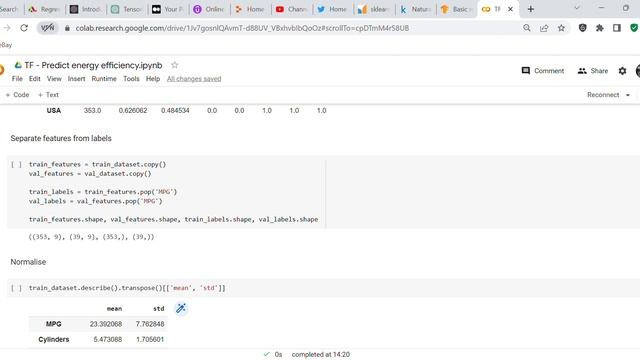Switch to the sklearn tab
The width and height of the screenshot is (640, 360).
pos(374,9)
